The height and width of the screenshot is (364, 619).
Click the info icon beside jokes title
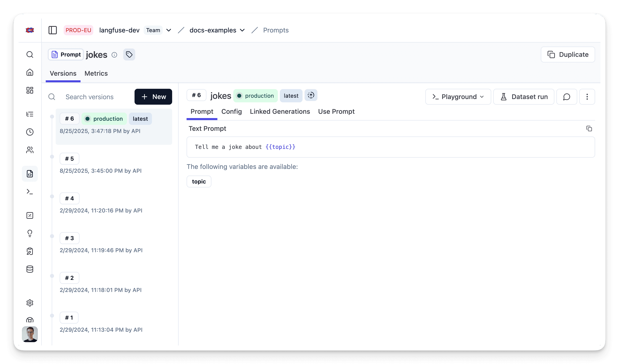[x=114, y=55]
